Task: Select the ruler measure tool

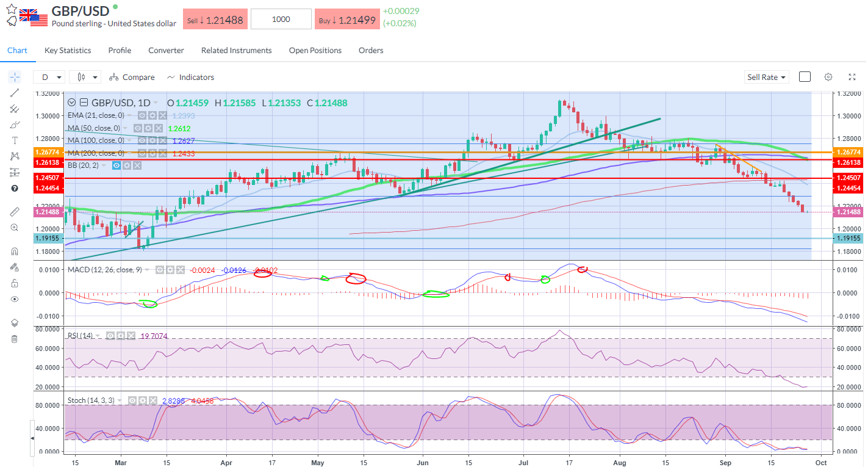Action: tap(15, 211)
